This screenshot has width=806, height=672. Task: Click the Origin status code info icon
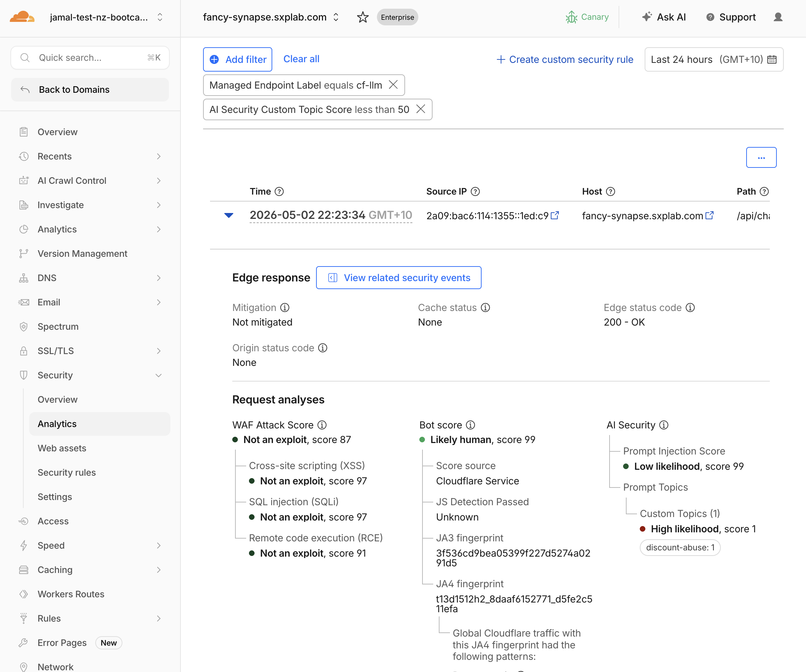[323, 348]
